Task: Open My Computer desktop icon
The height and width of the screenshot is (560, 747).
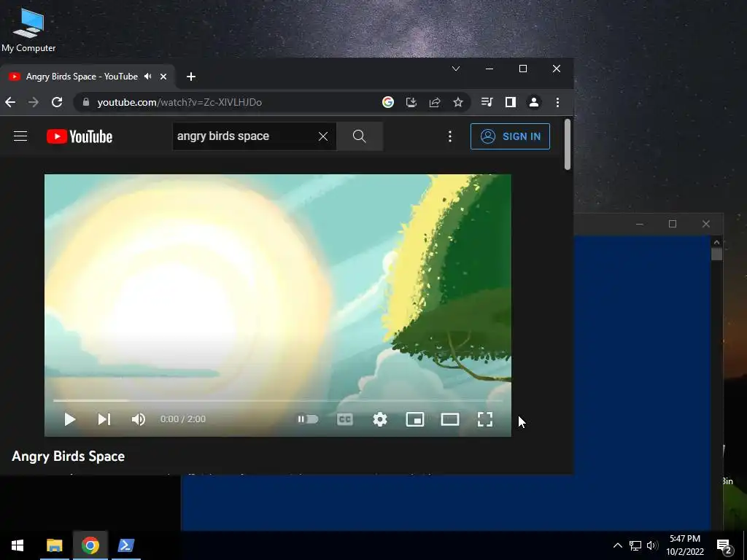Action: click(x=28, y=29)
